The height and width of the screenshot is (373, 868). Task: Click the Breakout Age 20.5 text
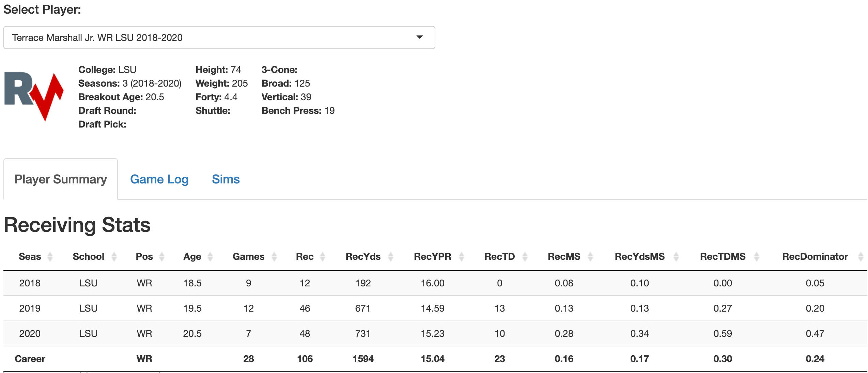click(x=121, y=97)
